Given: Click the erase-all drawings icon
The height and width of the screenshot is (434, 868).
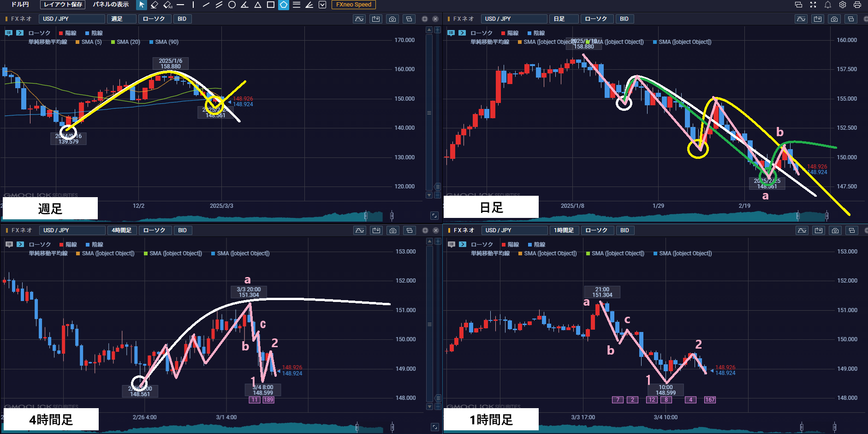Looking at the screenshot, I should pos(168,5).
